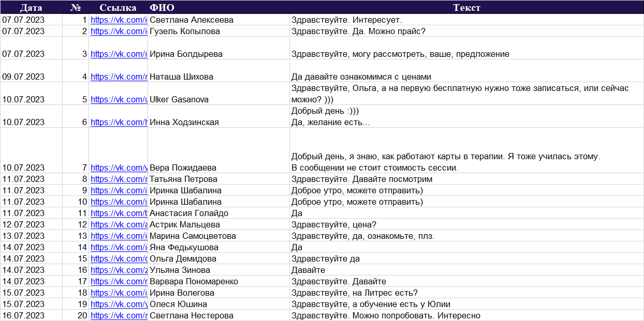This screenshot has width=644, height=321.
Task: Select text cell 'Здравствуйте. Да. Можно прайс?'
Action: coord(466,31)
